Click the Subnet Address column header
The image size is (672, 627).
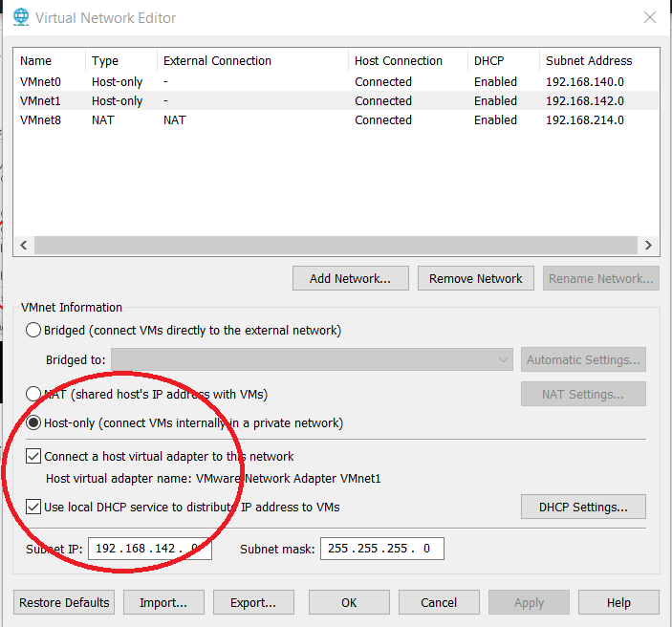[589, 61]
